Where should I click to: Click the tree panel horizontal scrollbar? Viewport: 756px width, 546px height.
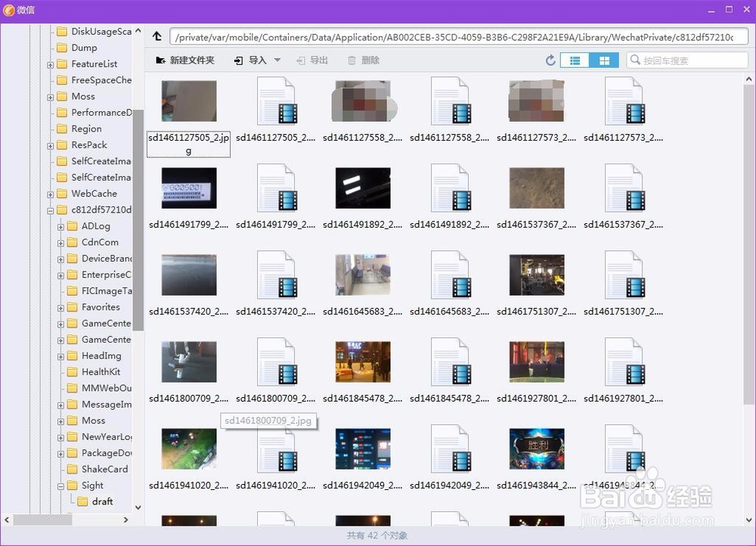[x=43, y=520]
